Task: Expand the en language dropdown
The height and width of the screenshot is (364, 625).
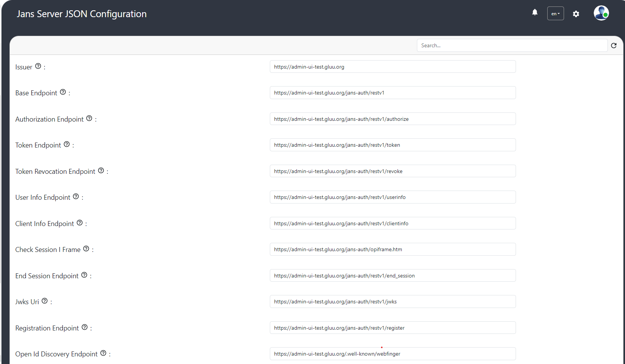Action: point(555,14)
